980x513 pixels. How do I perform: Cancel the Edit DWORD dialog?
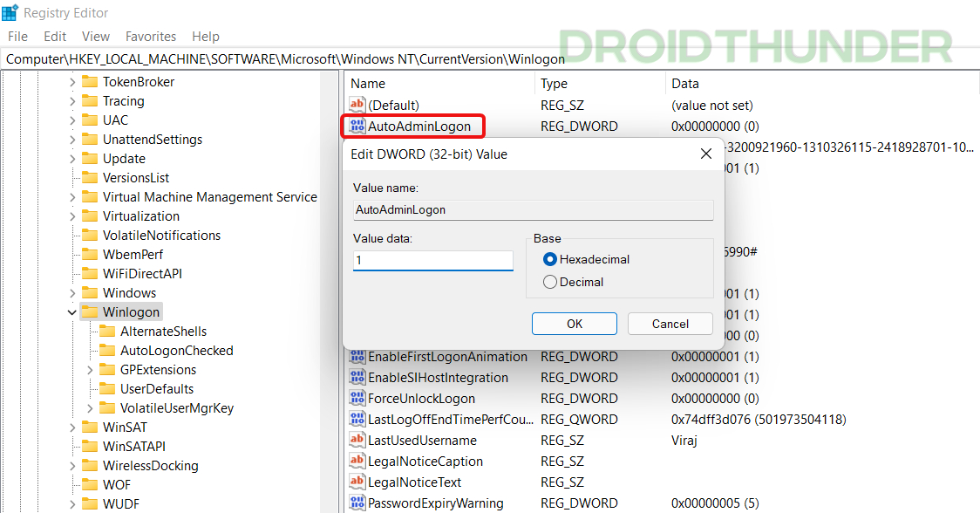coord(670,324)
